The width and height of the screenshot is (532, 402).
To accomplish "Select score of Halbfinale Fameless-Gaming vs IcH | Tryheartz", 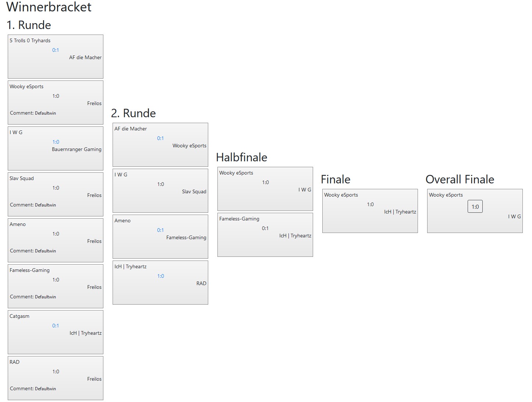I will [265, 228].
